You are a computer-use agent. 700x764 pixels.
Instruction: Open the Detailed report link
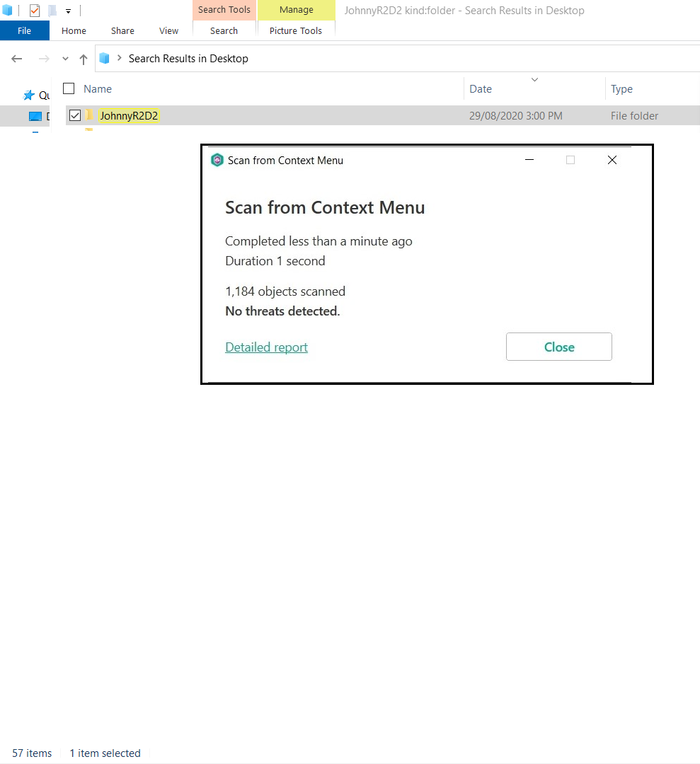pyautogui.click(x=266, y=347)
